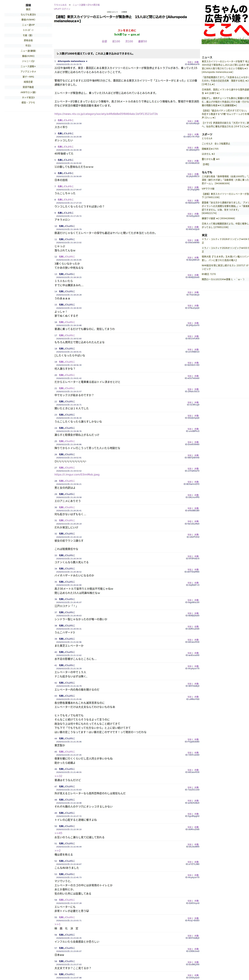Screen dimensions: 249x980
Task: Click the 5ch即うp → gzo.ai link
Action: coord(127,35)
